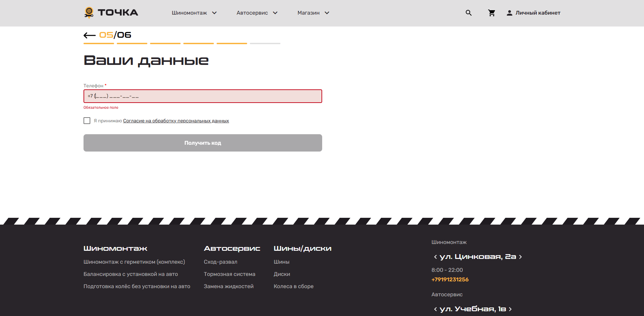
Task: Show next address after ул. Учебная, 1в
Action: click(x=510, y=309)
